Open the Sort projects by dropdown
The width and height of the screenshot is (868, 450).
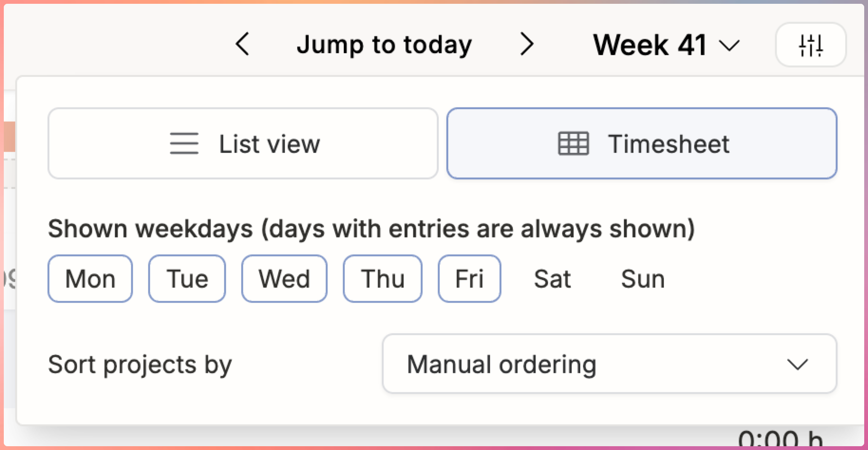click(x=609, y=364)
